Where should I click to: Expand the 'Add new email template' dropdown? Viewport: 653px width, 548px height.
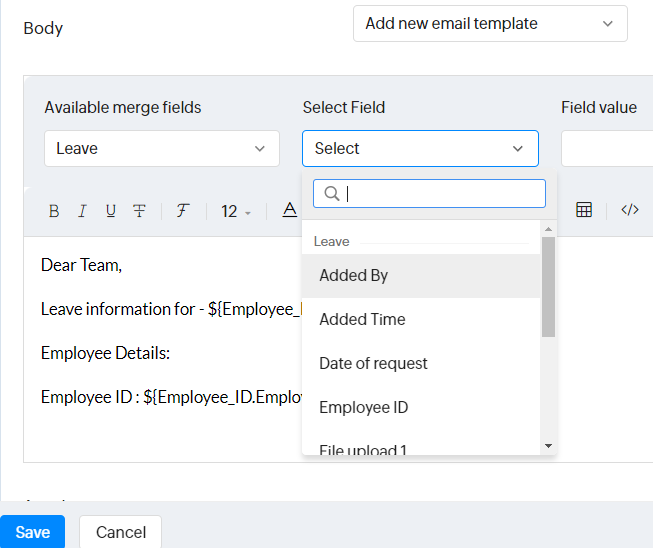point(490,23)
